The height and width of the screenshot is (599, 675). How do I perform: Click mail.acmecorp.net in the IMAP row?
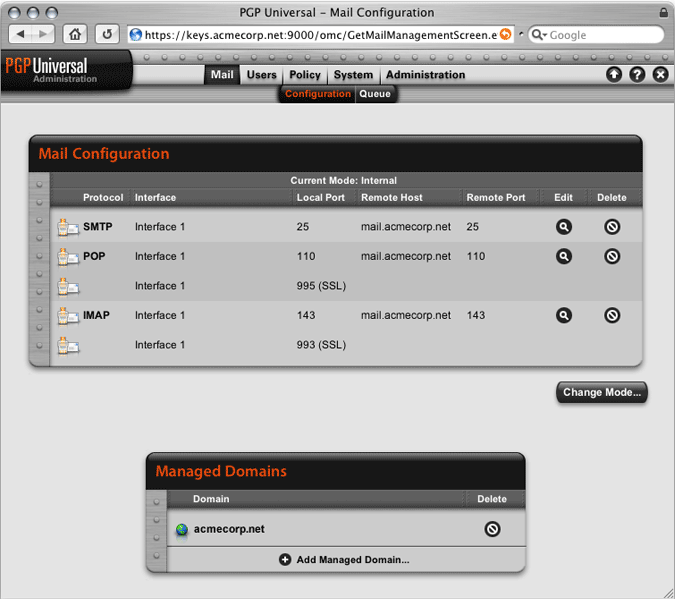[406, 315]
